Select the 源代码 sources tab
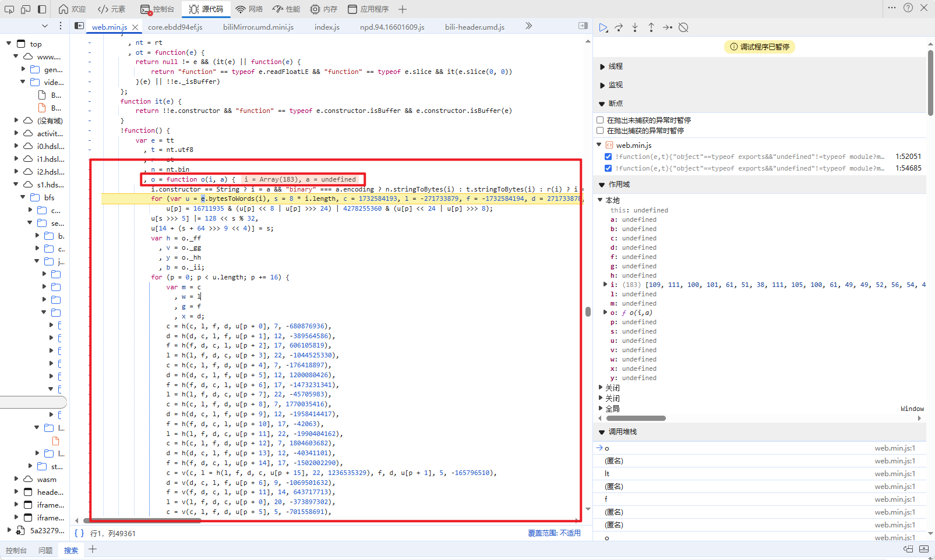 pyautogui.click(x=206, y=9)
